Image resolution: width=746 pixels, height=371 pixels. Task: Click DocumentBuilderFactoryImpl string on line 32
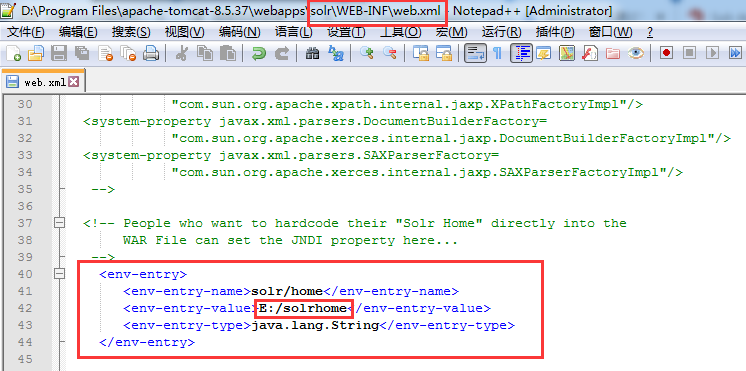[x=602, y=138]
